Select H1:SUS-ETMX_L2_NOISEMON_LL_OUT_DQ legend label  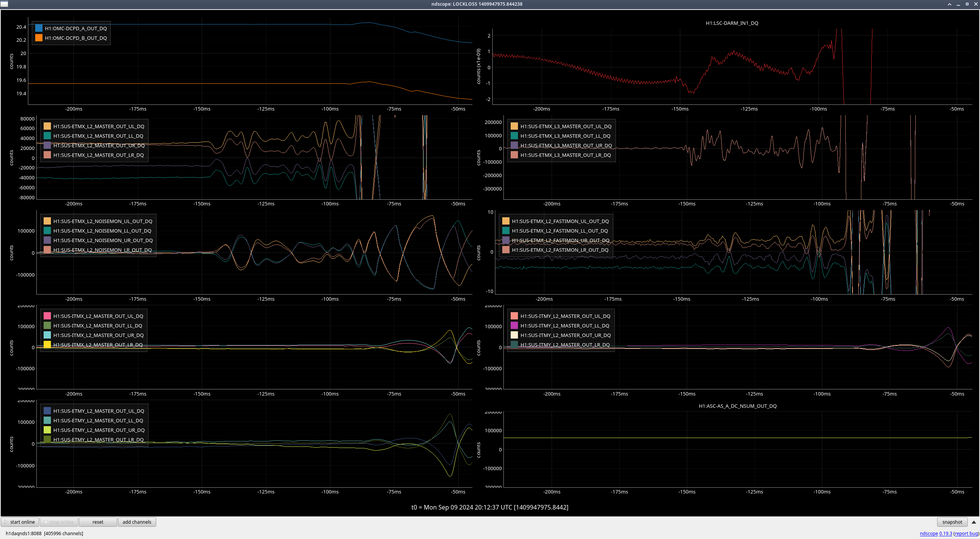click(102, 231)
